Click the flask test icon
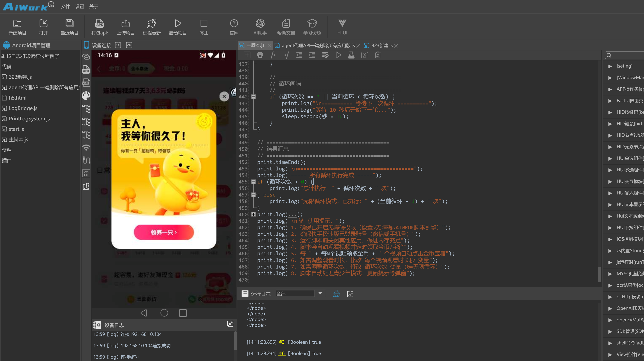644x361 pixels. point(351,55)
